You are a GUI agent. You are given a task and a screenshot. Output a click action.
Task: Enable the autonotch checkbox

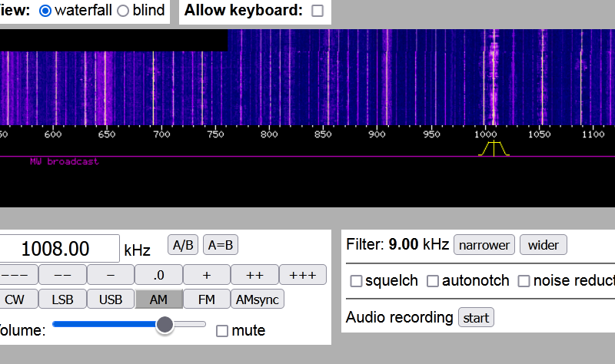pyautogui.click(x=433, y=281)
